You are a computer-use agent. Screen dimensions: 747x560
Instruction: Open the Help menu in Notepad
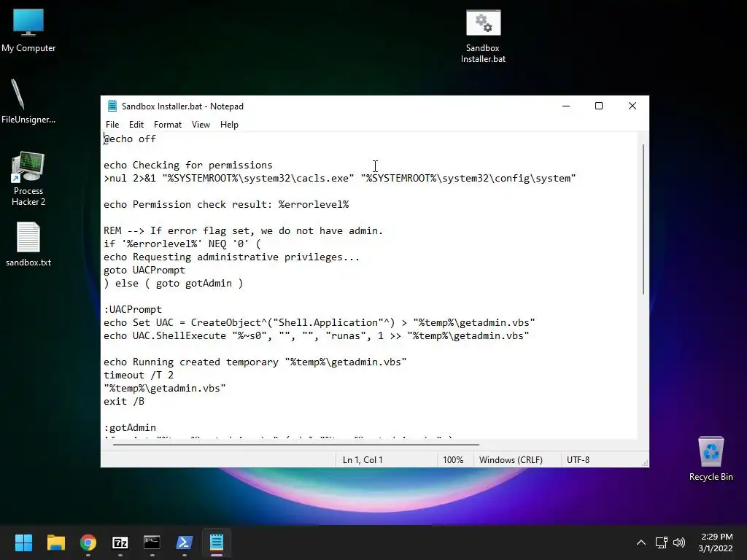click(229, 124)
